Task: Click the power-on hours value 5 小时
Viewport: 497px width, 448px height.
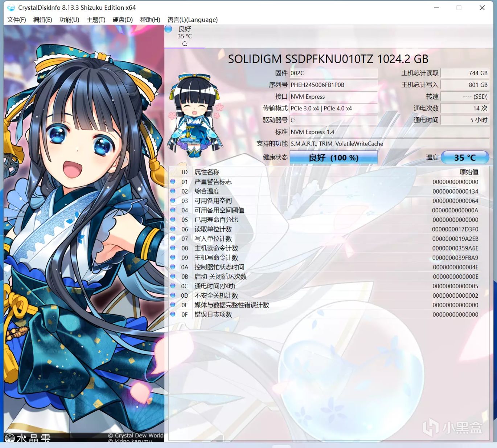Action: coord(465,120)
